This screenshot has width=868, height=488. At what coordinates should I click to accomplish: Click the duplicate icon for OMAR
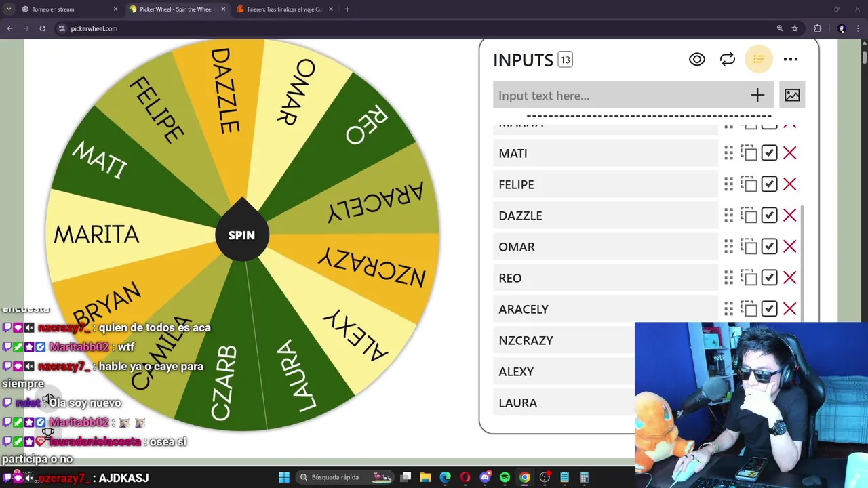pos(749,247)
